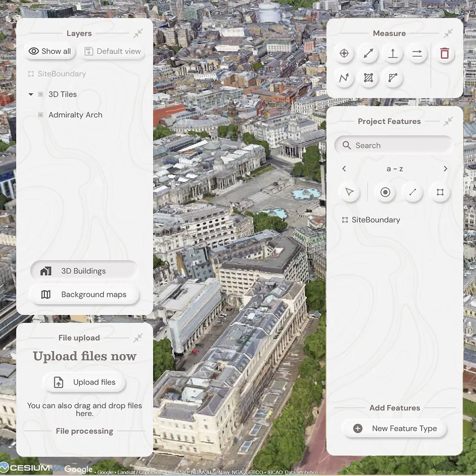The height and width of the screenshot is (476, 476).
Task: Click next arrow beside a - z sort
Action: coord(446,169)
